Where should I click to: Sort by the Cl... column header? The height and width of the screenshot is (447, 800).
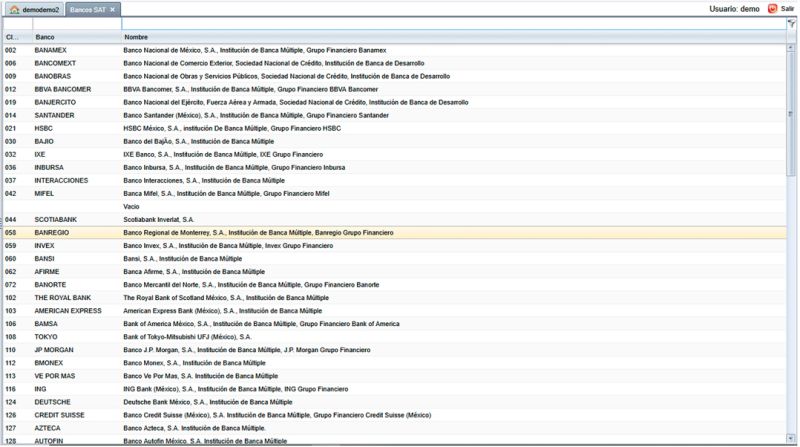18,37
